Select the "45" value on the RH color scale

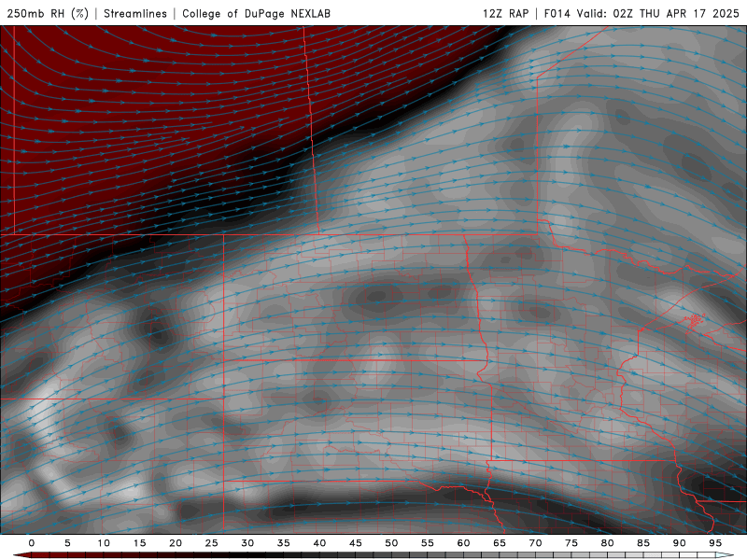coord(356,543)
